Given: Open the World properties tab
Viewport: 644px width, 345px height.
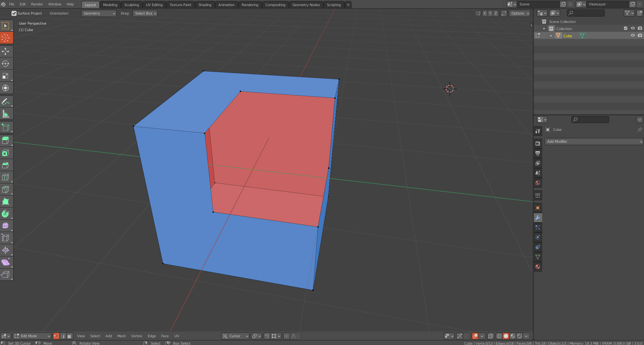Looking at the screenshot, I should pos(538,183).
